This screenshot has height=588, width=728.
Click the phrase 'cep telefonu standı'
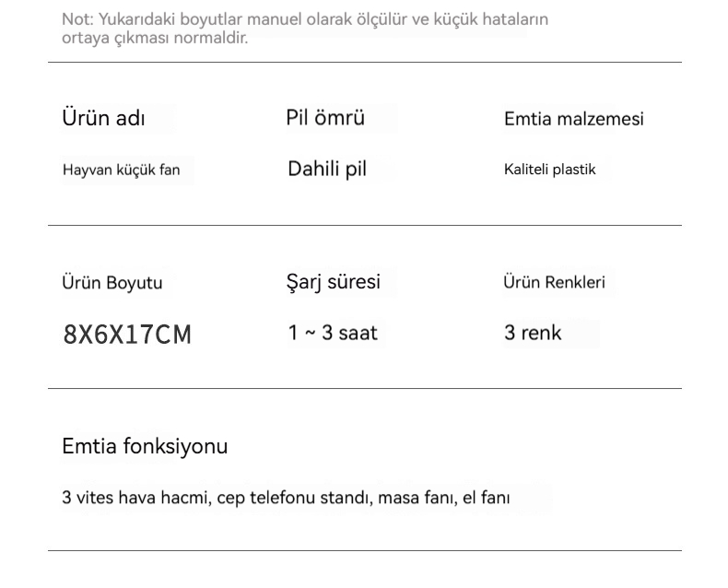[x=292, y=499]
